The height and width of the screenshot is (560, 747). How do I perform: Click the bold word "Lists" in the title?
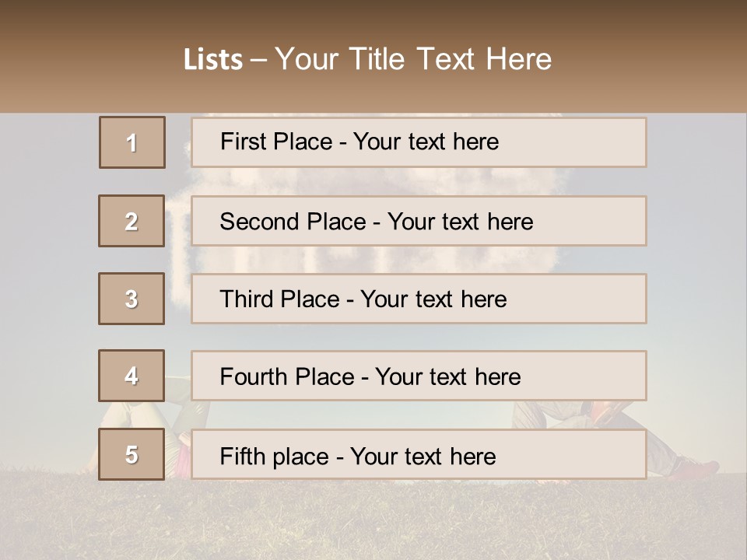tap(213, 59)
